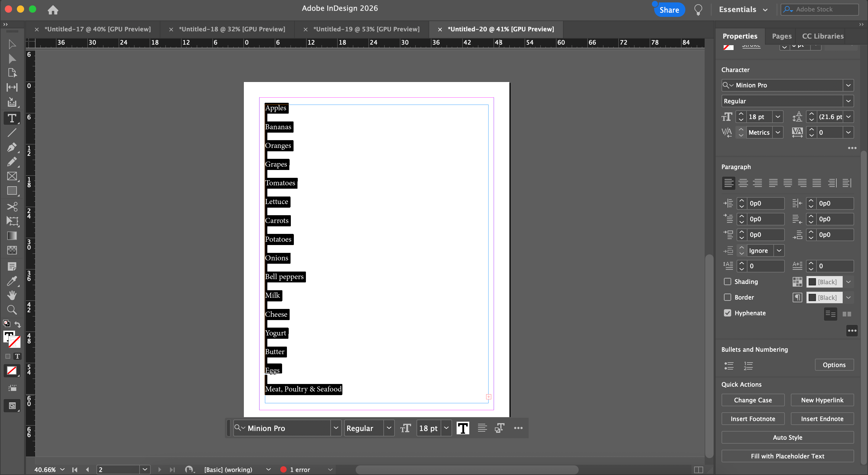Viewport: 868px width, 475px height.
Task: Choose the Scissors tool
Action: (x=12, y=206)
